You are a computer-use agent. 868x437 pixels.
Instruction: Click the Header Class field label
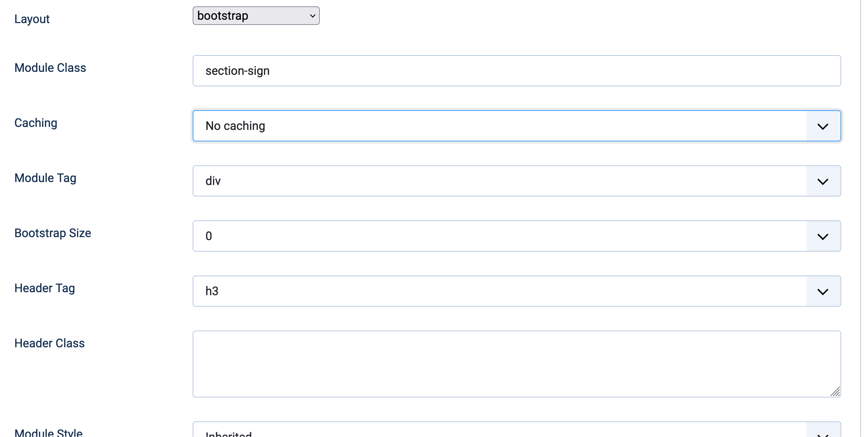49,343
